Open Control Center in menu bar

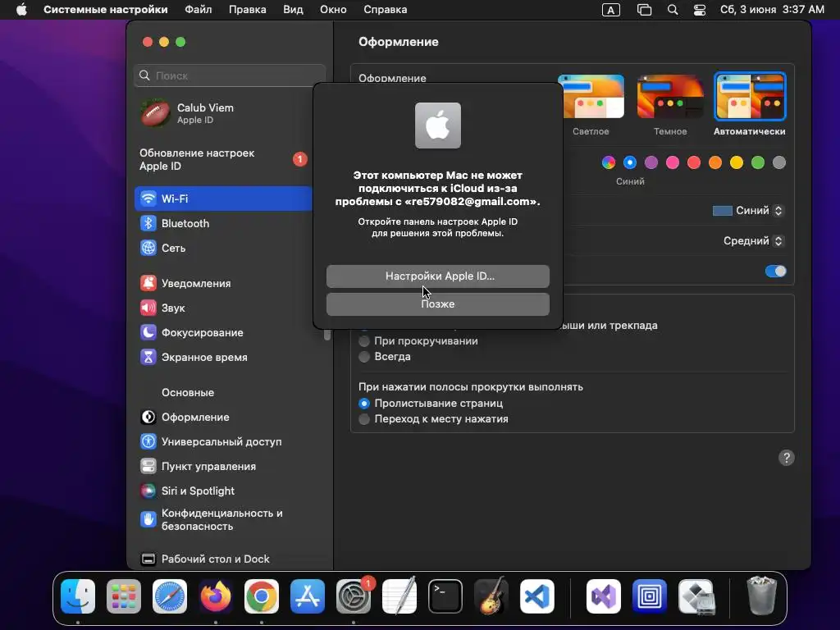[x=699, y=10]
